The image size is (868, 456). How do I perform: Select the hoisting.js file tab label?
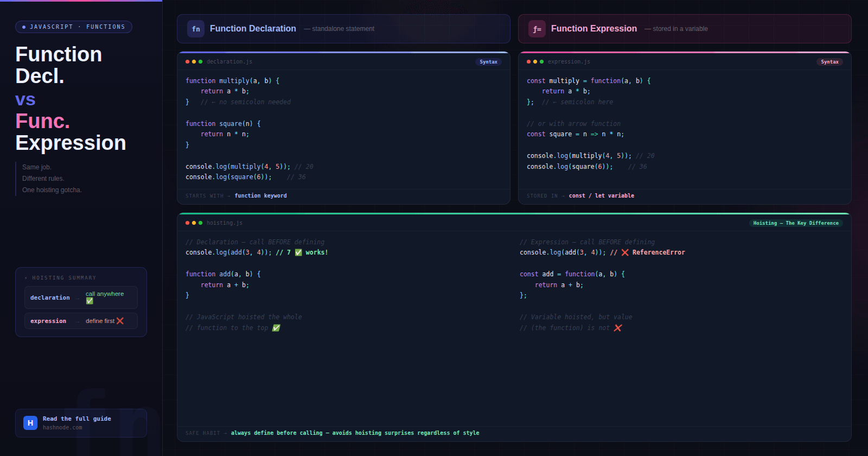224,223
